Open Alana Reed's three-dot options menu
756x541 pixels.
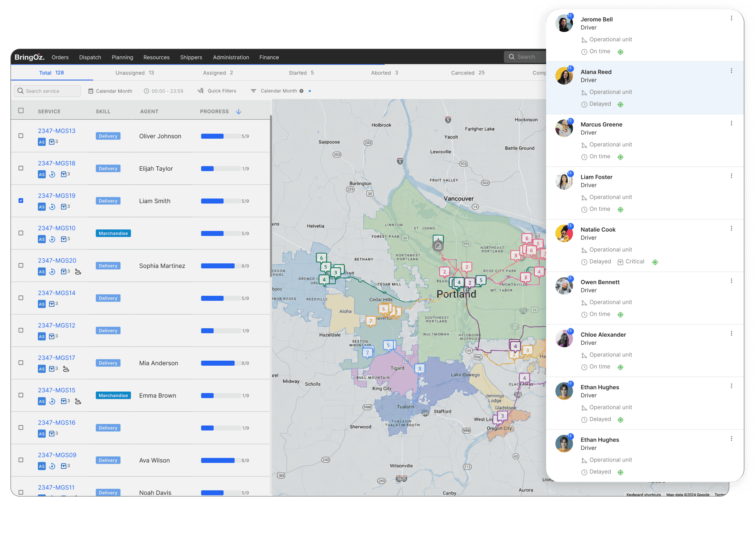[x=731, y=71]
